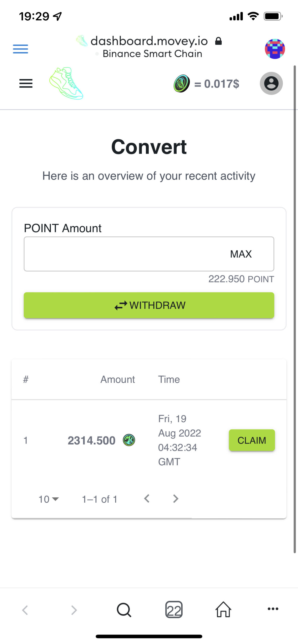
Task: Open the browser three-dots more menu
Action: [x=273, y=609]
